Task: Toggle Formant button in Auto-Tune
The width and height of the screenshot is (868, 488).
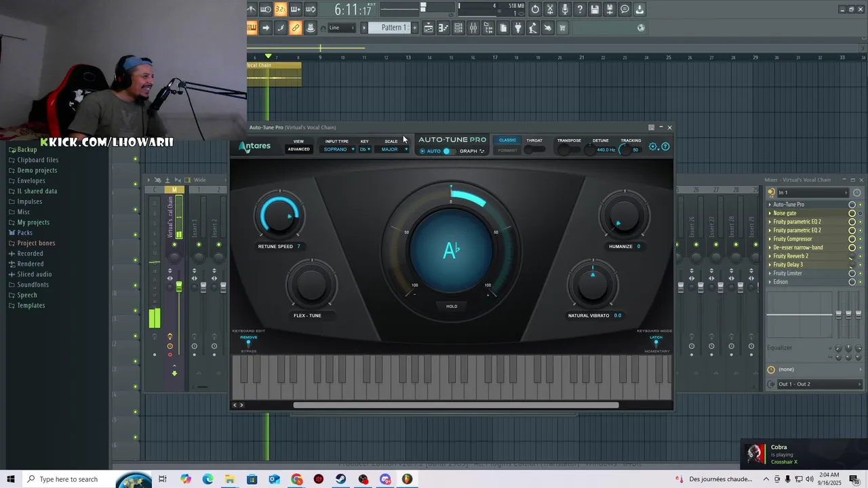Action: (x=507, y=150)
